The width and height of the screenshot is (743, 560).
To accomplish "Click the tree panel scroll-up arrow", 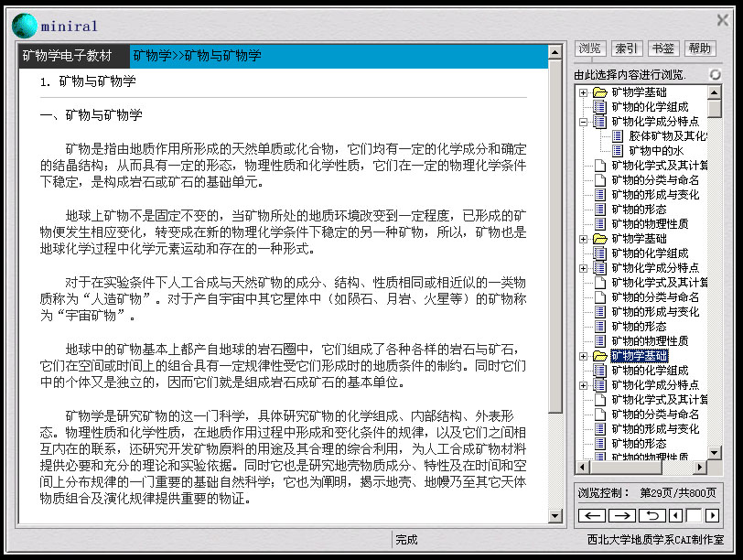I will (x=714, y=92).
